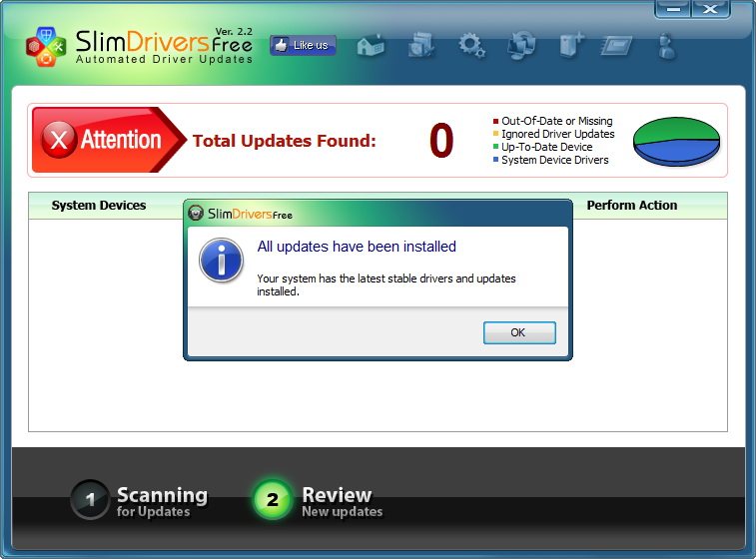Click the blue System Device Drivers swatch
The width and height of the screenshot is (756, 559).
[x=495, y=160]
